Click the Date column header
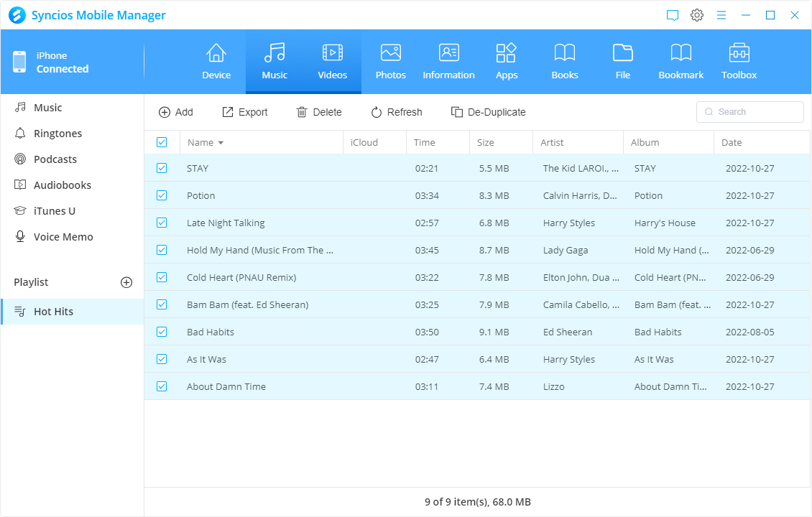 coord(762,142)
